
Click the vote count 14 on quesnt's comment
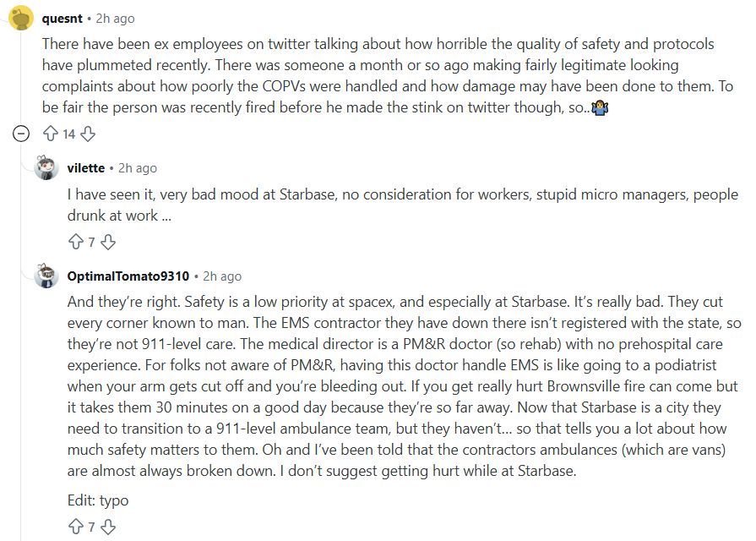click(x=70, y=134)
